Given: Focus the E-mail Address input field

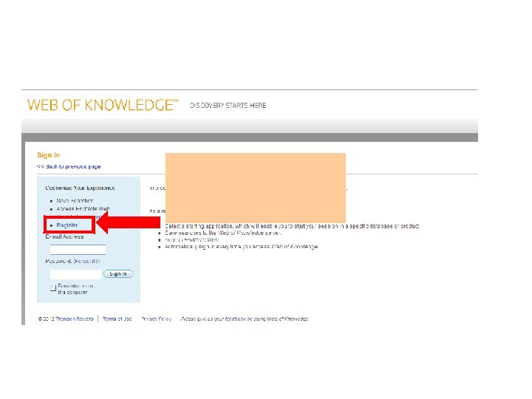Looking at the screenshot, I should click(78, 250).
